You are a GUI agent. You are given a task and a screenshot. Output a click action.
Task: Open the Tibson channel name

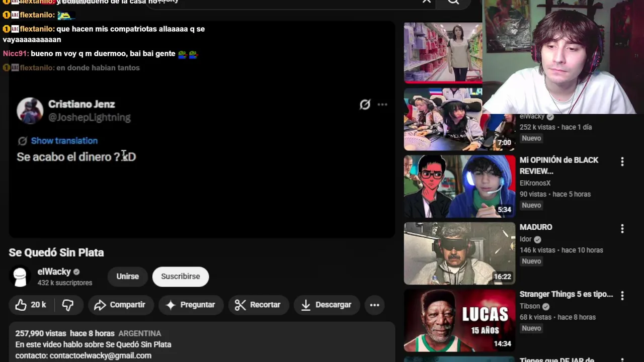530,306
